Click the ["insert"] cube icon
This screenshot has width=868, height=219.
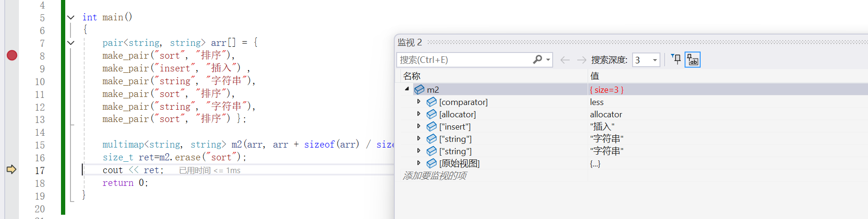click(x=432, y=126)
